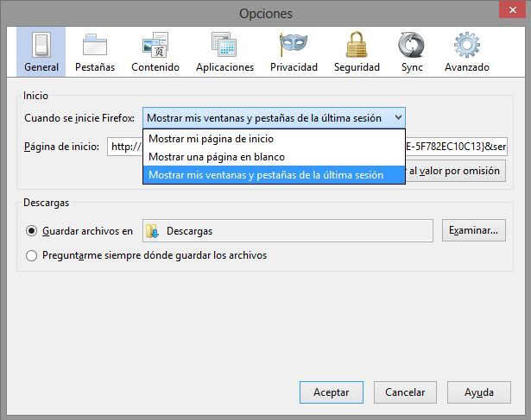
Task: Select 'Preguntarme siempre dónde guardar' radio button
Action: 31,255
